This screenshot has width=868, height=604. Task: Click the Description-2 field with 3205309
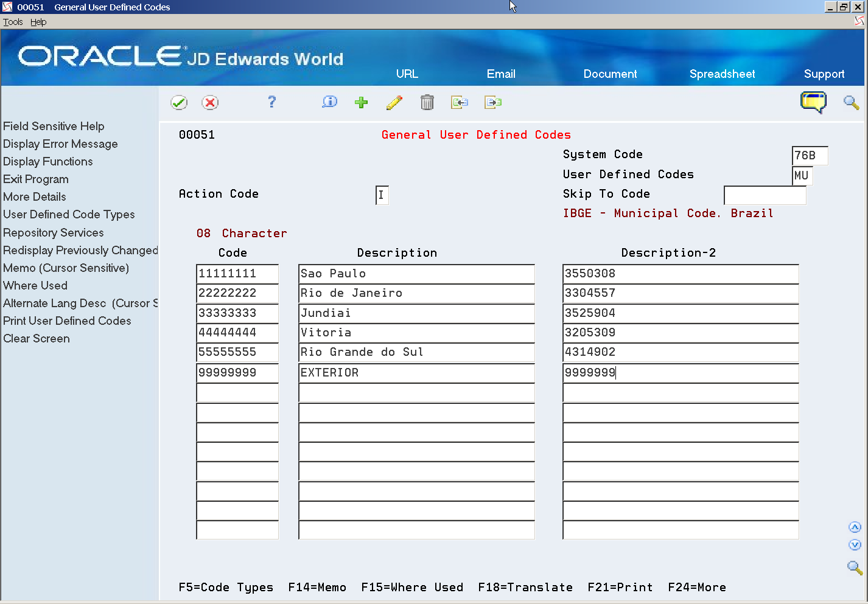pos(681,333)
